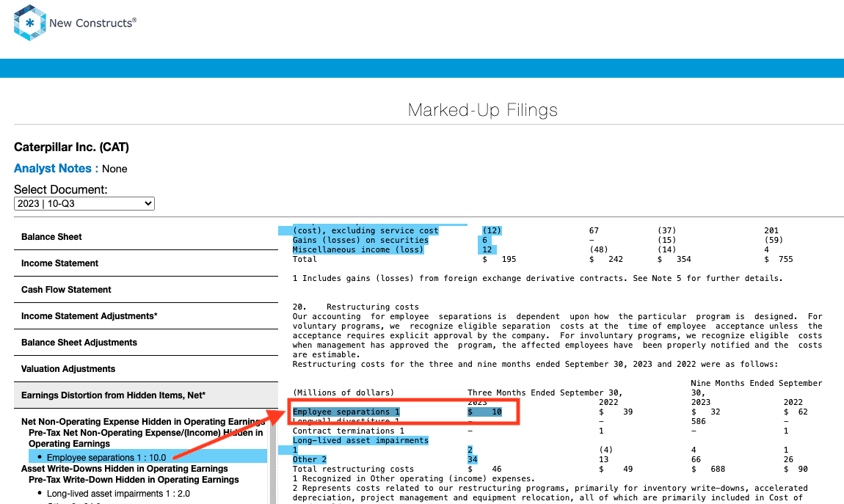Expand the Valuation Adjustments section

click(x=146, y=368)
